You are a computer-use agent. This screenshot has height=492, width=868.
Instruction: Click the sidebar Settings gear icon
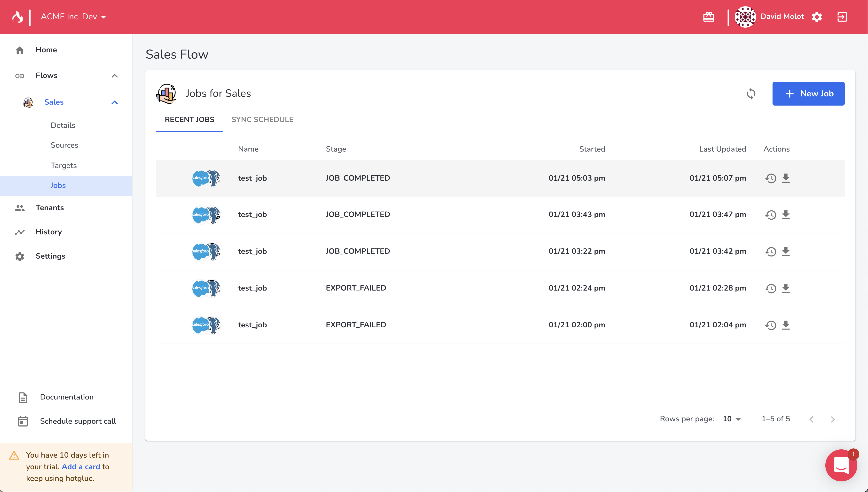click(20, 256)
